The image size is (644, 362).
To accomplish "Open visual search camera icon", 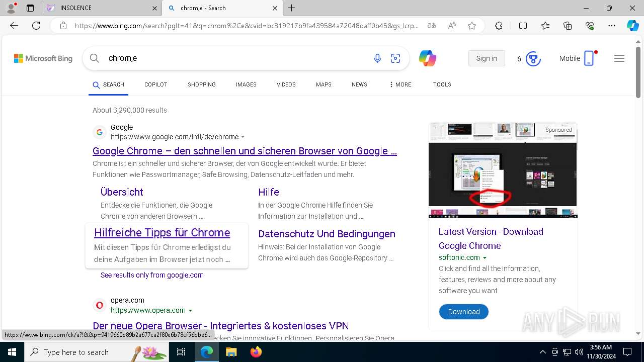I will [395, 58].
